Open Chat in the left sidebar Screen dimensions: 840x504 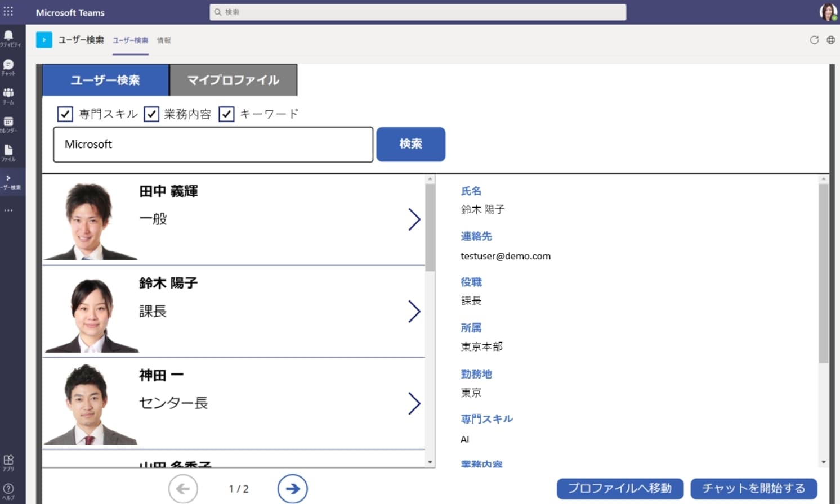pos(8,67)
